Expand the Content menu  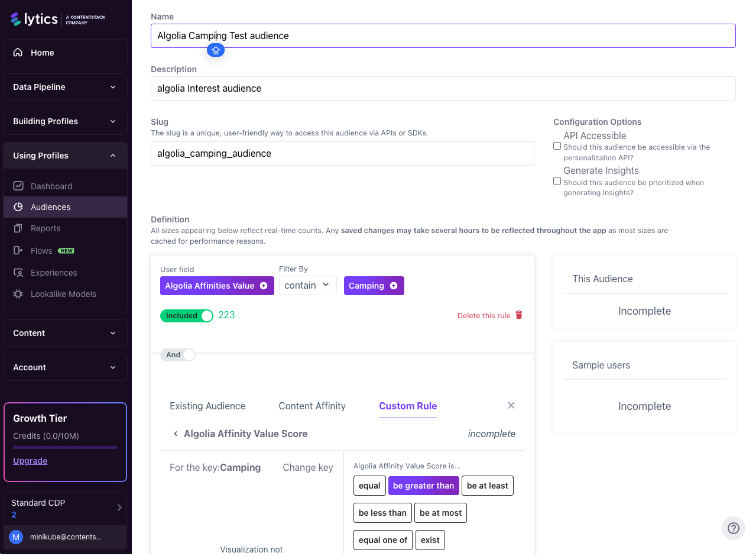pos(65,333)
